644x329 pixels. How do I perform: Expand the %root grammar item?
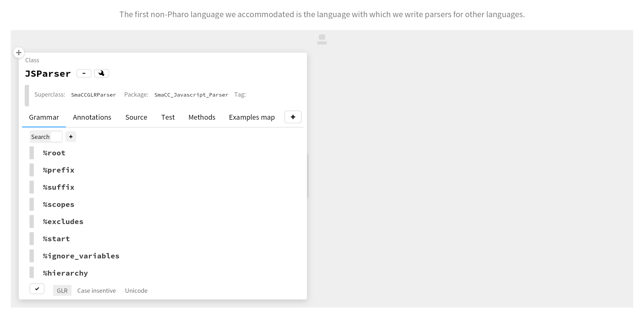32,153
